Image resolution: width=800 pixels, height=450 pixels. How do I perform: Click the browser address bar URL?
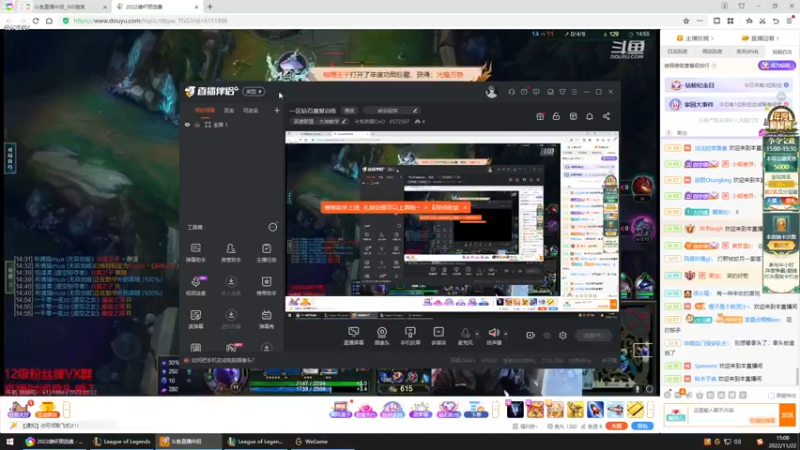coord(151,21)
